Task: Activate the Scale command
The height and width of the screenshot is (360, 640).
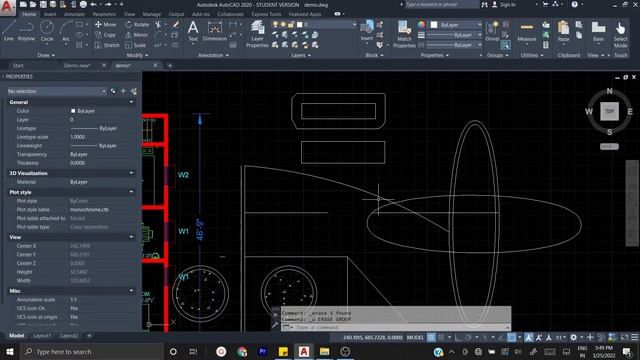Action: pos(136,45)
